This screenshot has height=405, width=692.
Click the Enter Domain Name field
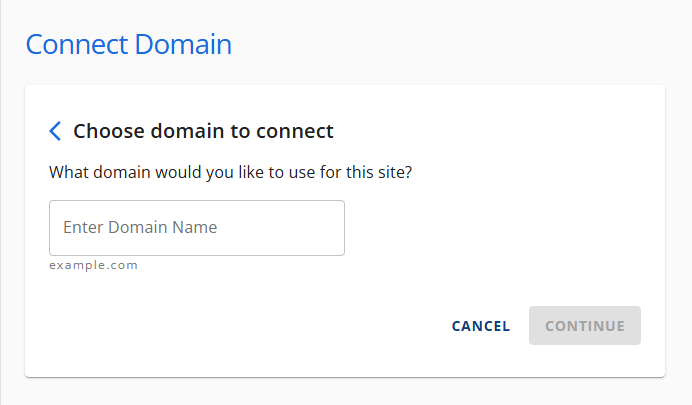click(197, 228)
